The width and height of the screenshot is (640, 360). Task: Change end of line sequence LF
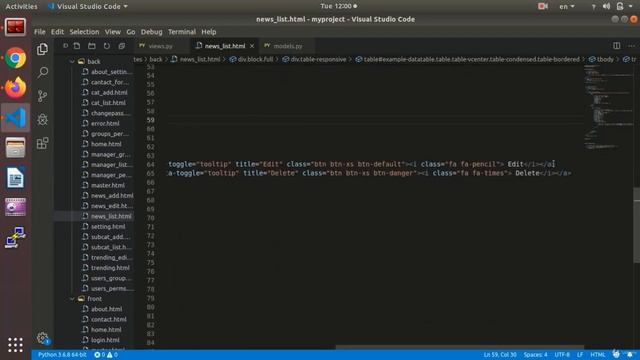pyautogui.click(x=580, y=355)
